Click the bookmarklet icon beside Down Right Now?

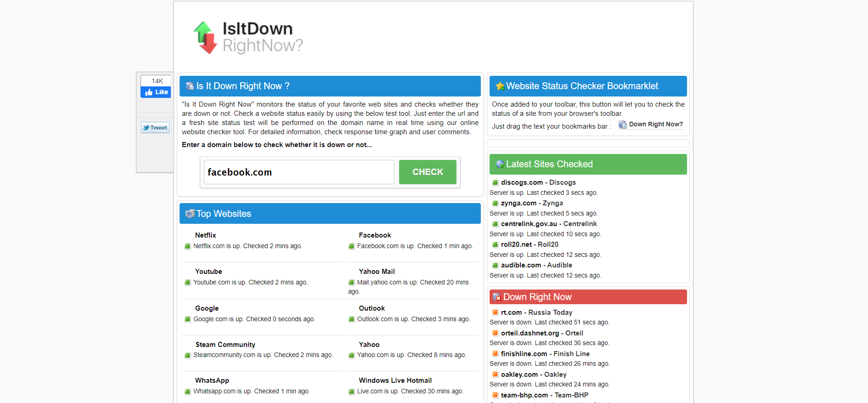click(x=622, y=125)
